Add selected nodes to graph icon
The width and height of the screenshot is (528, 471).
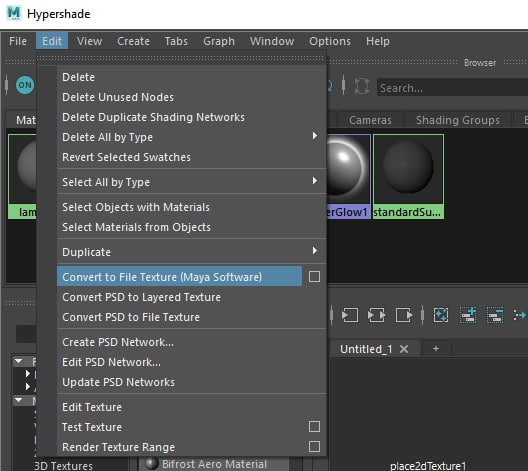tap(468, 315)
